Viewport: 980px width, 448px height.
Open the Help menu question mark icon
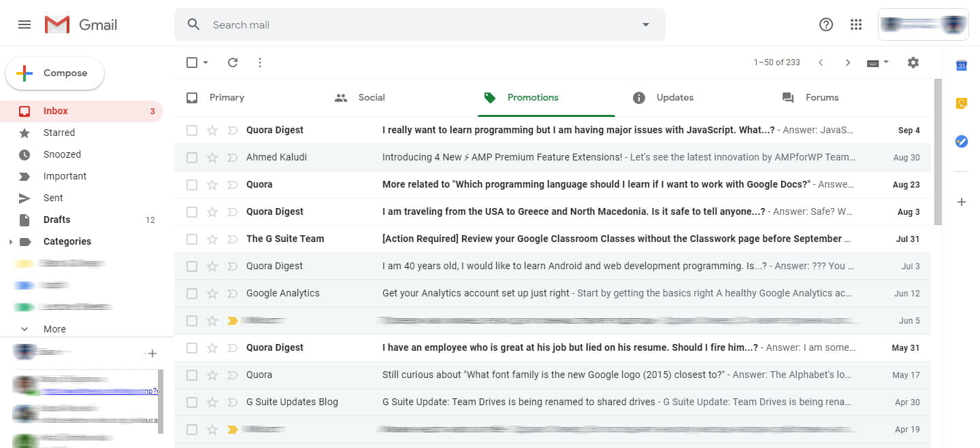coord(826,24)
